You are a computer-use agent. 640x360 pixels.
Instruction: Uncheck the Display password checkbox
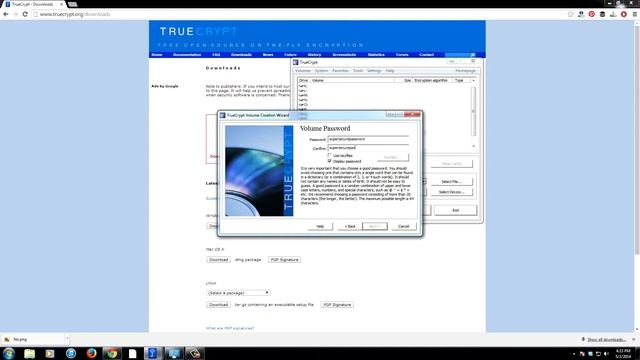click(x=330, y=161)
